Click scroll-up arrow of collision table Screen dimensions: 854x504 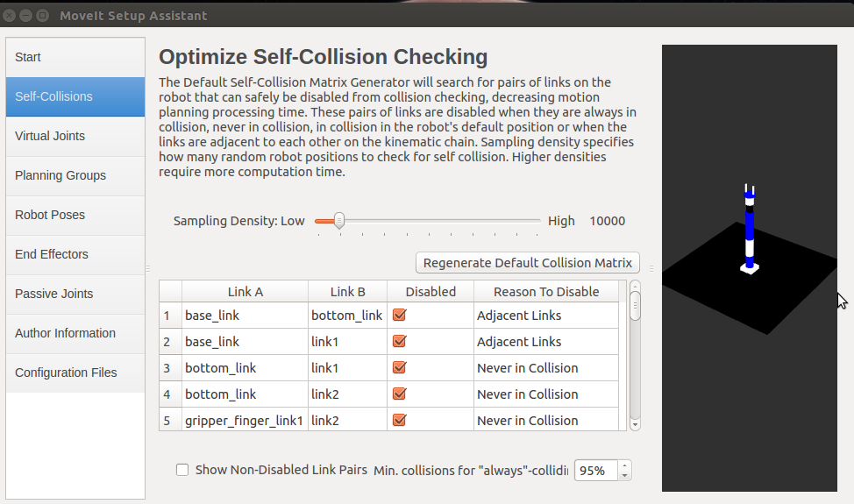(635, 287)
